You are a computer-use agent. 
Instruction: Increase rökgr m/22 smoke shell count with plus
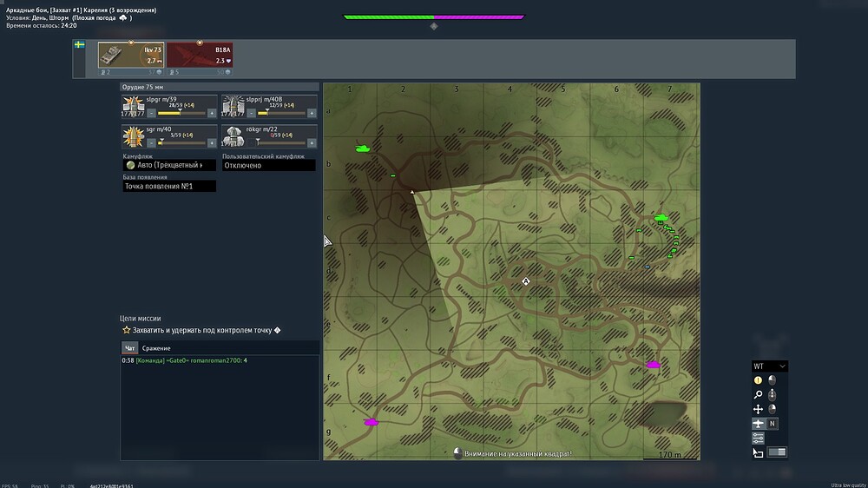pos(312,143)
